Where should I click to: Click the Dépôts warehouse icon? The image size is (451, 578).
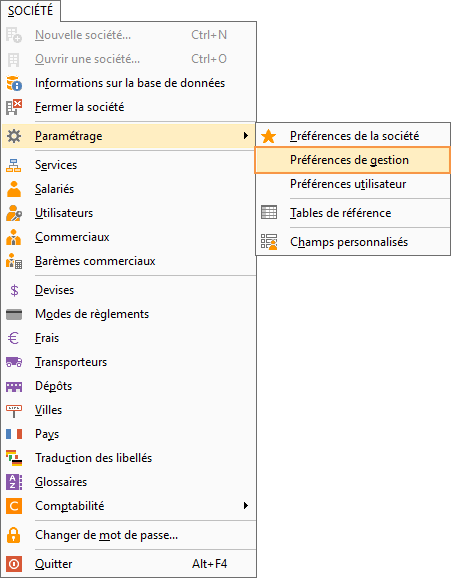pyautogui.click(x=14, y=386)
